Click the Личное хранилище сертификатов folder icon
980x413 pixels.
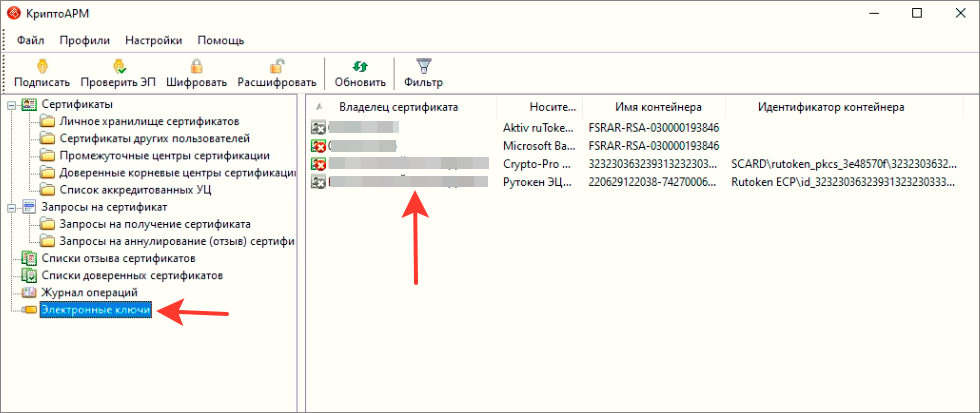48,121
